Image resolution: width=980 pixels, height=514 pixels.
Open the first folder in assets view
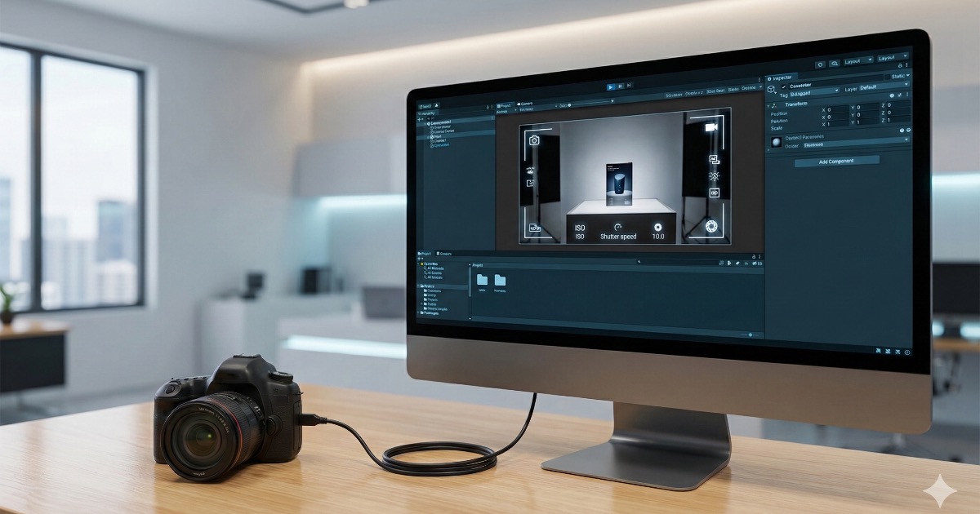point(482,280)
